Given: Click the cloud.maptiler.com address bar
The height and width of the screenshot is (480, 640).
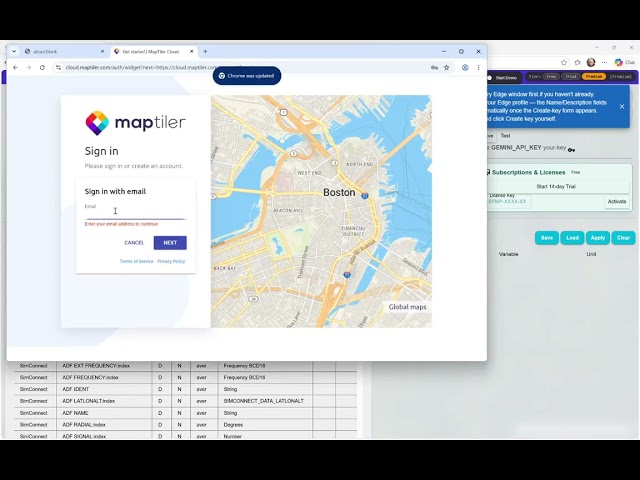Looking at the screenshot, I should click(245, 67).
